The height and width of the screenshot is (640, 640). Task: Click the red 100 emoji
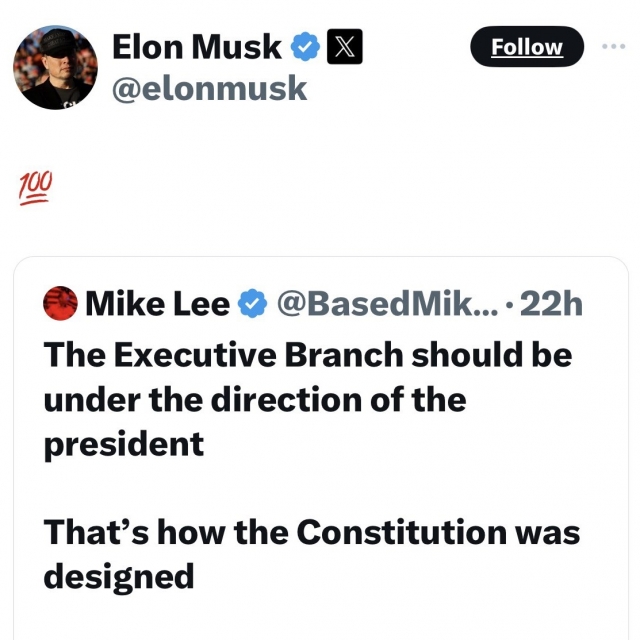click(36, 188)
